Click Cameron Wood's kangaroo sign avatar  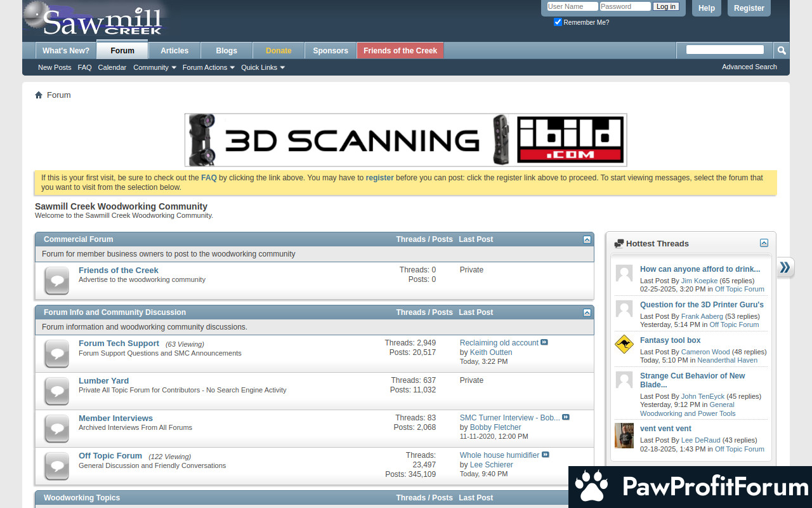[x=624, y=345]
